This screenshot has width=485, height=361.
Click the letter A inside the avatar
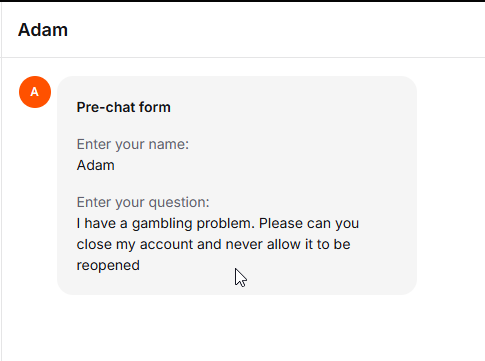[35, 92]
